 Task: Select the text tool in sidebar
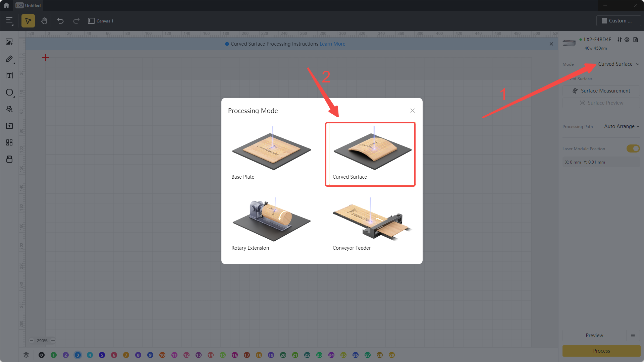pos(9,75)
